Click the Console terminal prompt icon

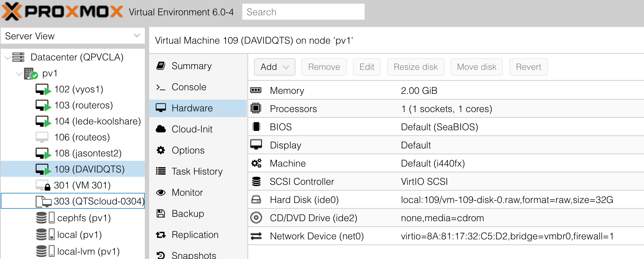[161, 87]
